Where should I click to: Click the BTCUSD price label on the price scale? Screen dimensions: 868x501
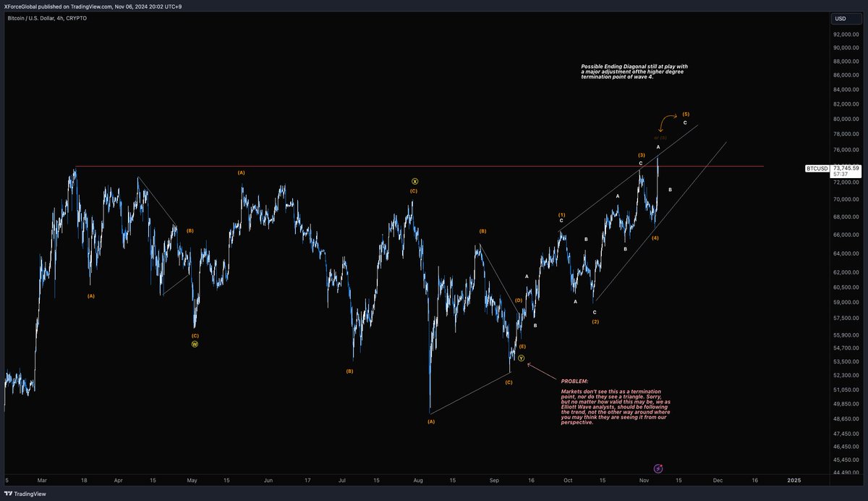point(816,168)
